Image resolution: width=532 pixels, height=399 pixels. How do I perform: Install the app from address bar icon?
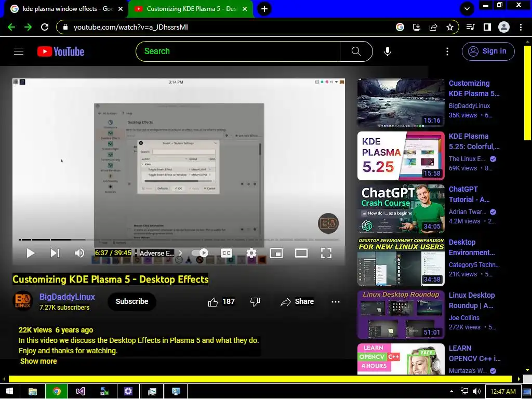[x=417, y=27]
